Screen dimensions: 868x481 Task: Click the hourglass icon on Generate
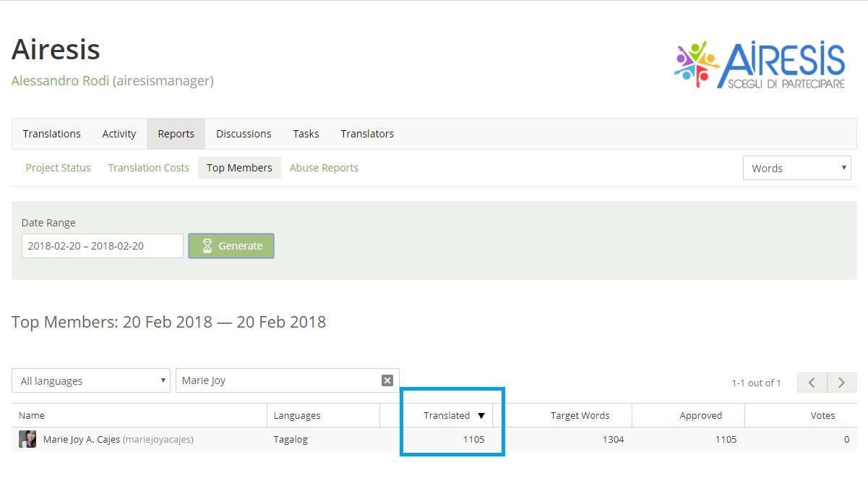(207, 246)
